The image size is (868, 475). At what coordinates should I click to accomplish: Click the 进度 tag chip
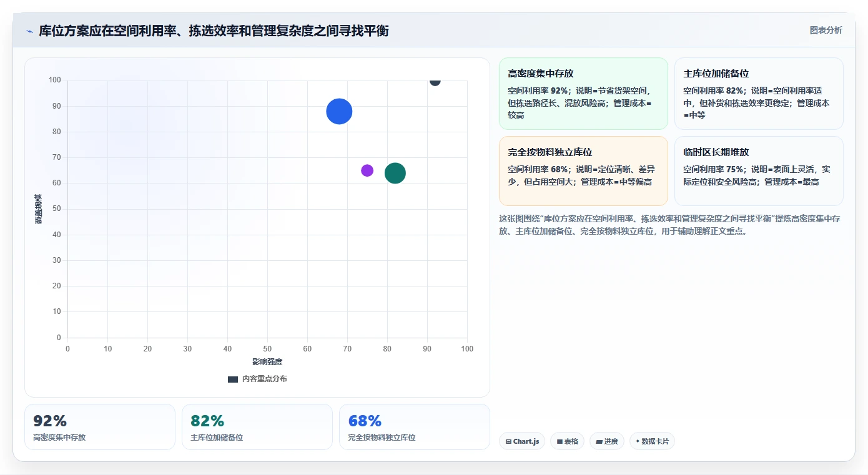(x=607, y=441)
